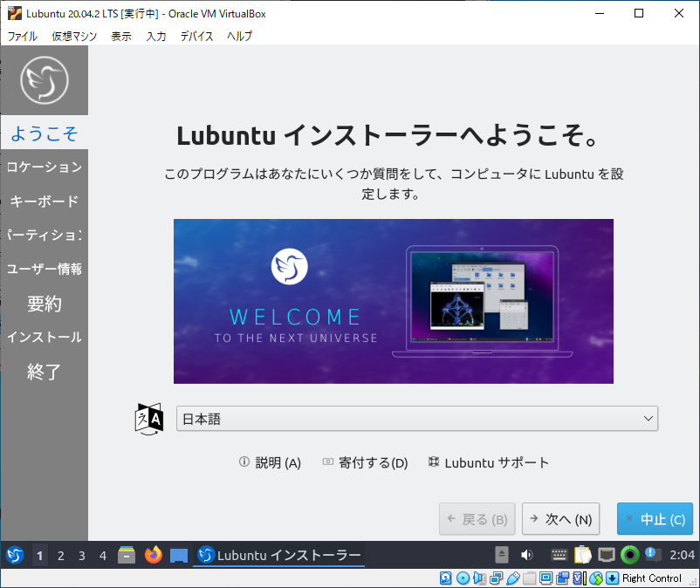The width and height of the screenshot is (700, 588).
Task: Click the VirtualBox mouse integration status icon
Action: coord(596,578)
